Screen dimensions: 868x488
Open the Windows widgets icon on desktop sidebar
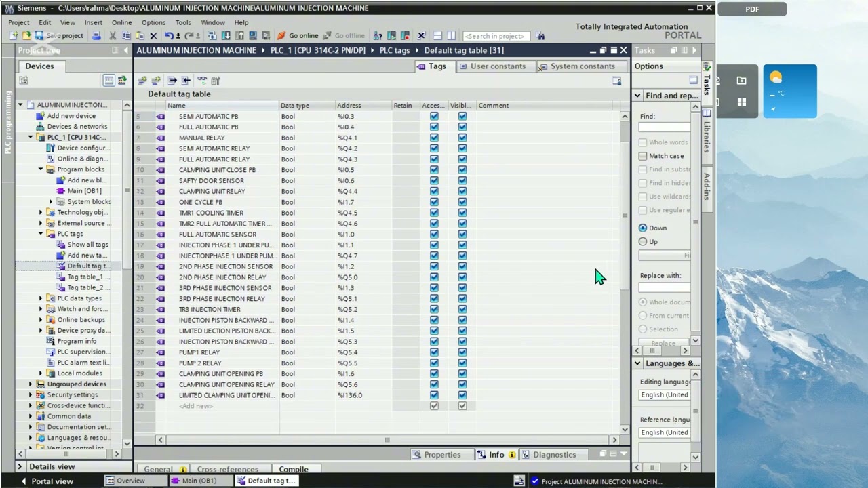point(742,102)
